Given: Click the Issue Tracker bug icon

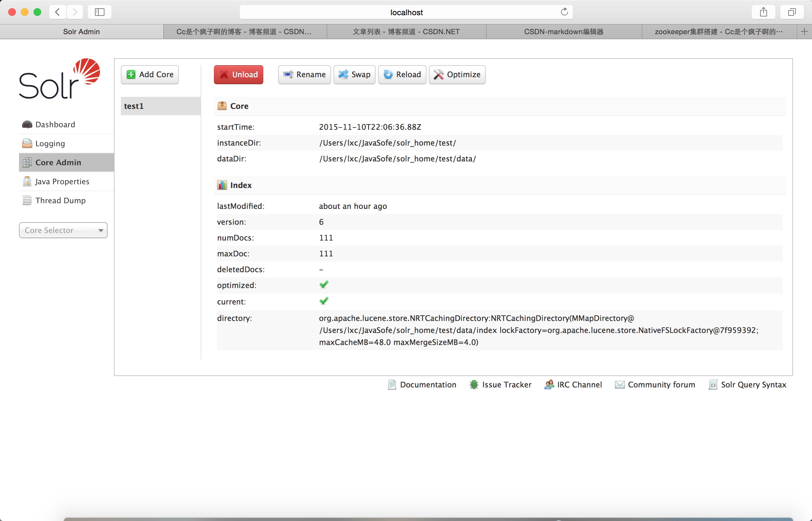Looking at the screenshot, I should 474,385.
